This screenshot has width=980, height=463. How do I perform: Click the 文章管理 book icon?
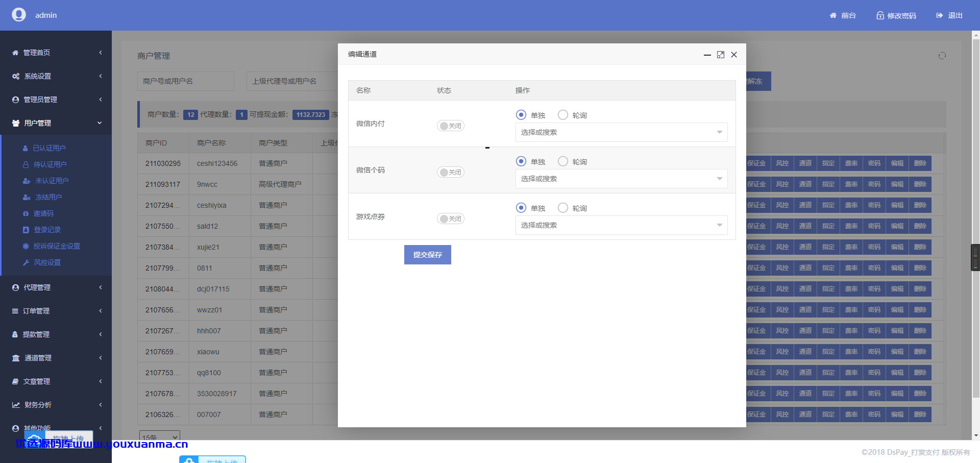[x=15, y=381]
